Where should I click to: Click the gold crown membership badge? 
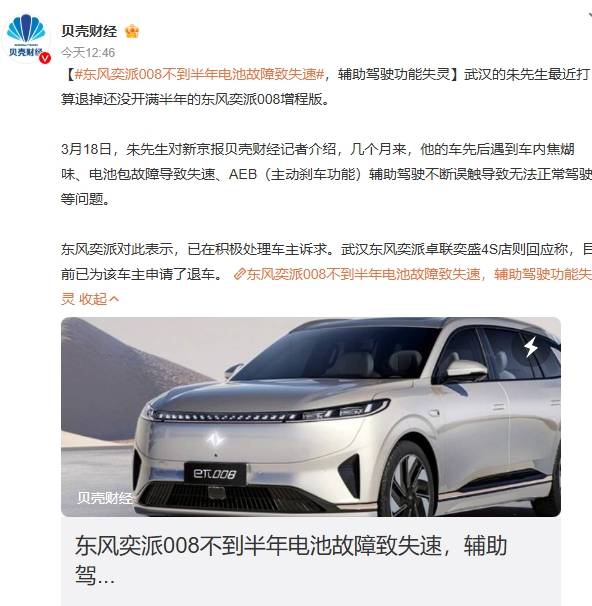[x=132, y=31]
